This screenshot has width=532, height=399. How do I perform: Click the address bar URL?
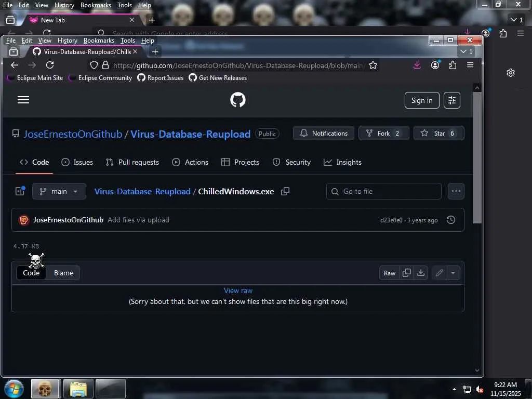237,65
